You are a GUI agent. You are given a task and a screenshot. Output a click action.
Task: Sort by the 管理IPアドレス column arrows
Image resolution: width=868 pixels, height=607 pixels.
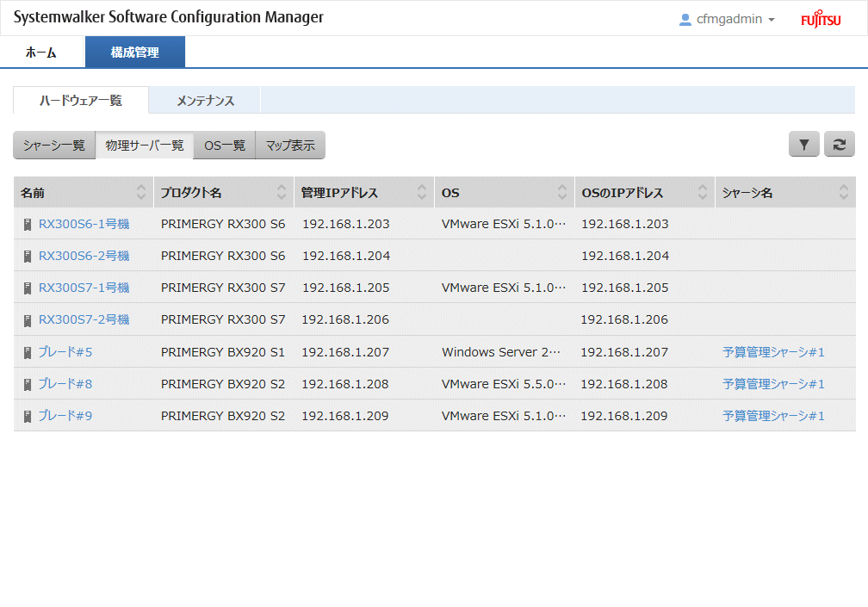[422, 192]
